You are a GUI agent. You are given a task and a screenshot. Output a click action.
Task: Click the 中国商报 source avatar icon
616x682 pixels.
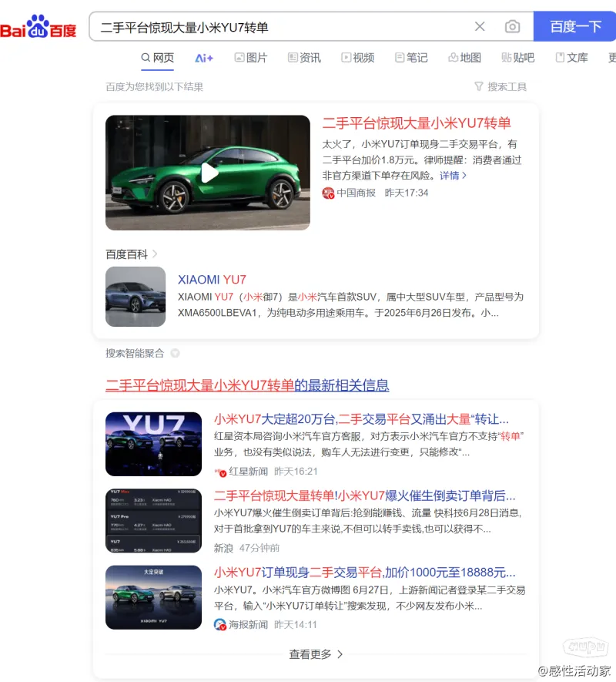pyautogui.click(x=328, y=193)
